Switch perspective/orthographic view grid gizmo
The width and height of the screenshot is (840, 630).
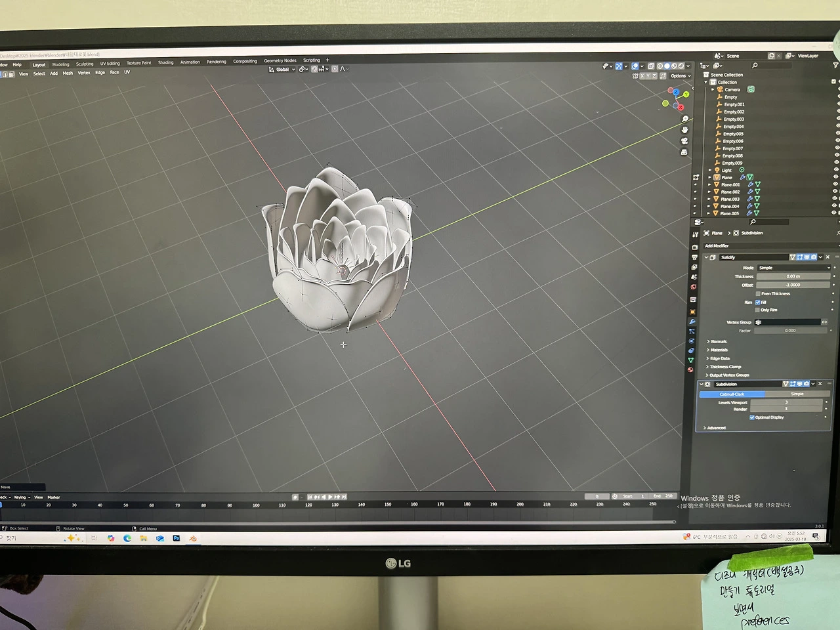point(684,152)
